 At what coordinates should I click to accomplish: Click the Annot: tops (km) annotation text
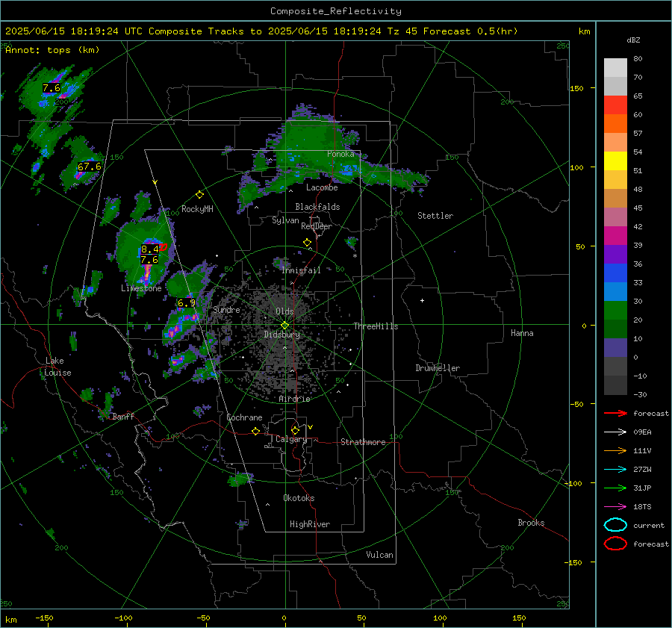(x=52, y=50)
